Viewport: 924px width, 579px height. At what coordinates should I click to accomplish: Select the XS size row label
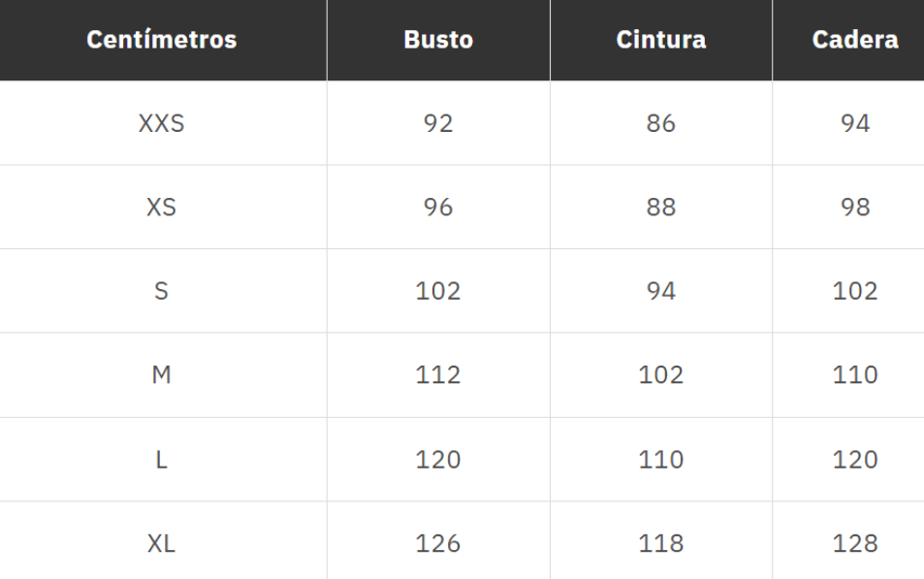coord(162,208)
